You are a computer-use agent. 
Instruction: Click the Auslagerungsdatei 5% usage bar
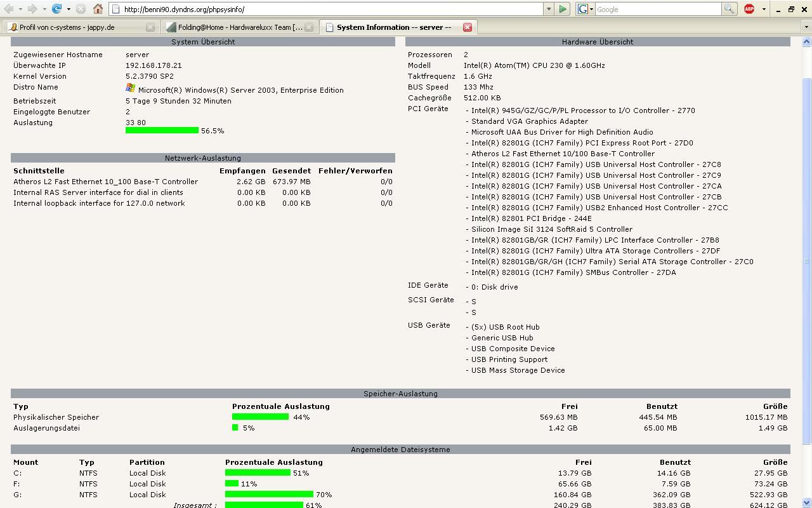coord(235,427)
